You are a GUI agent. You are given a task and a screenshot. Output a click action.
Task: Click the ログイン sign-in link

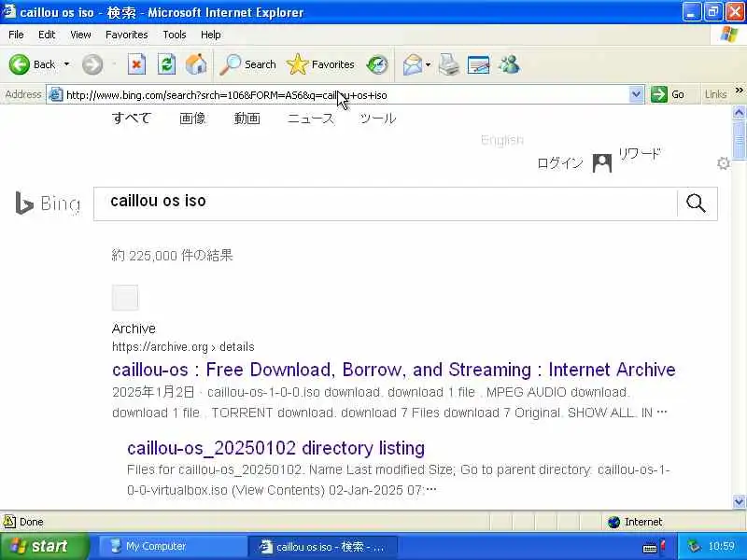click(560, 163)
